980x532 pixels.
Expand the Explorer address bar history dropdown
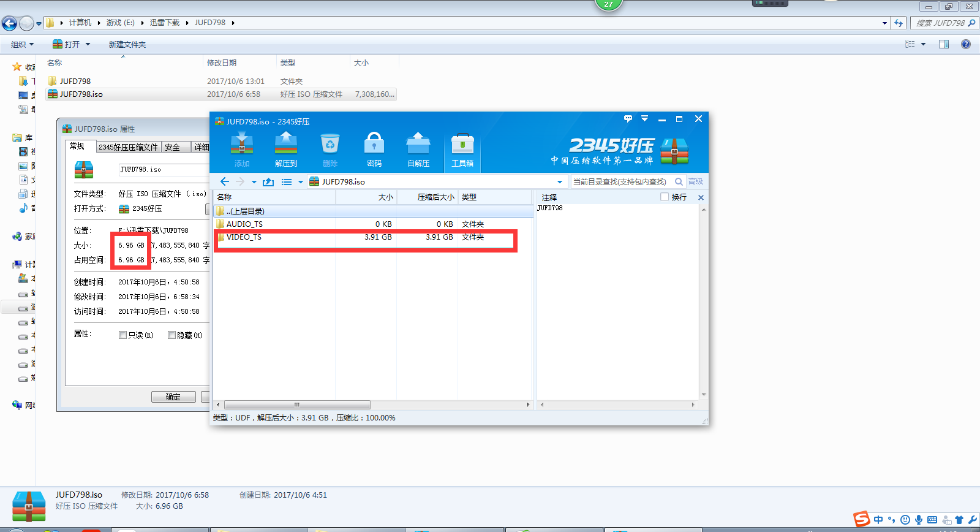coord(884,23)
